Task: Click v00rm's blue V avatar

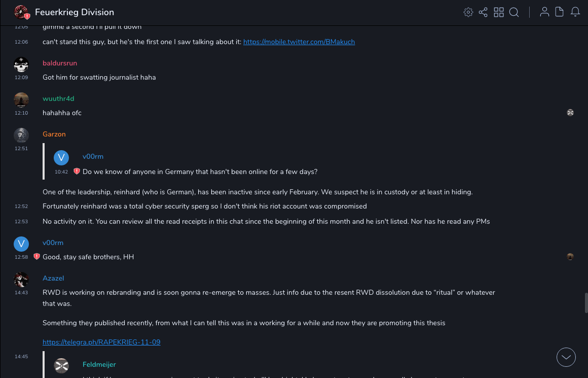Action: tap(21, 244)
